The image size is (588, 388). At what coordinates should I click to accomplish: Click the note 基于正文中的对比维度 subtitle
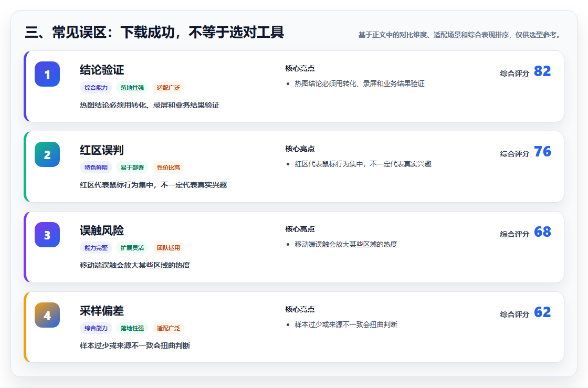pyautogui.click(x=460, y=35)
